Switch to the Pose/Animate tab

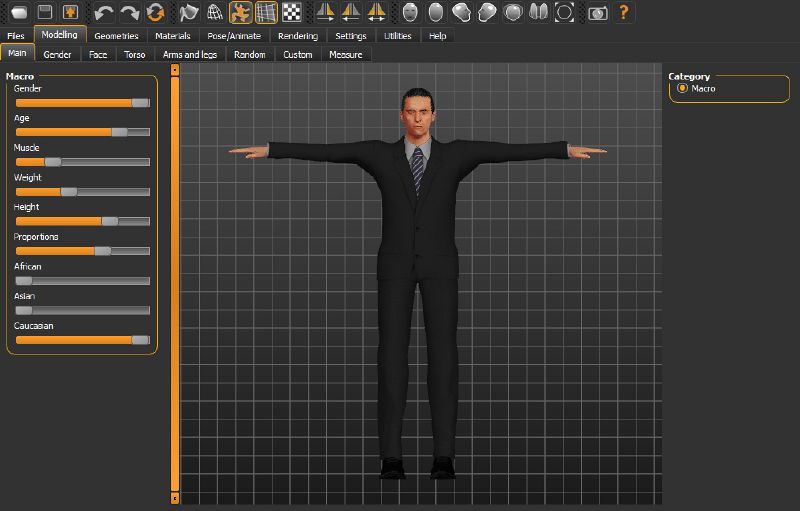click(233, 36)
